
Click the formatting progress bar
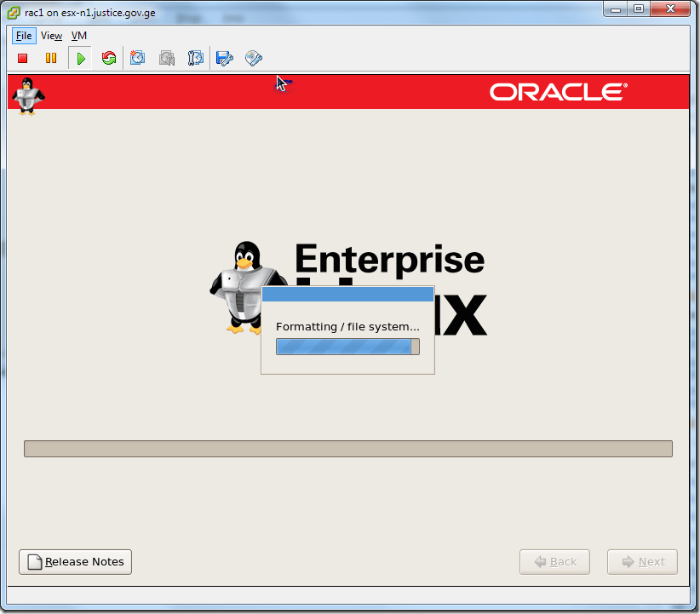coord(347,346)
